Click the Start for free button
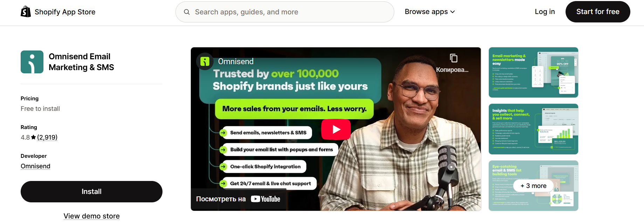The image size is (644, 222). (598, 12)
